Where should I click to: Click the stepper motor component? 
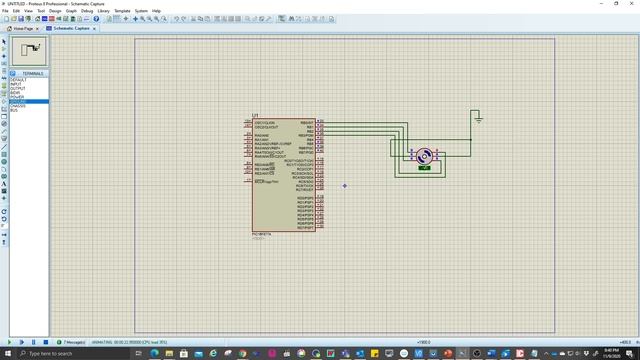tap(424, 156)
